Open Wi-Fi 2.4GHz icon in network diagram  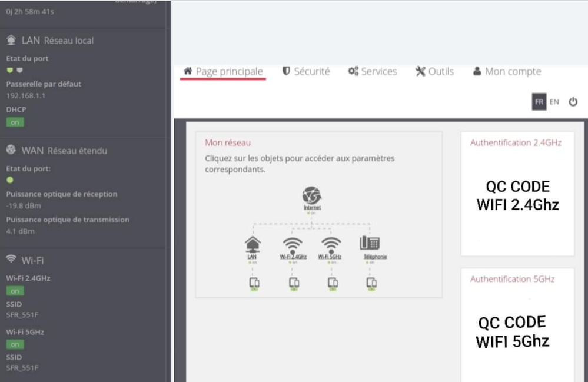pyautogui.click(x=293, y=244)
